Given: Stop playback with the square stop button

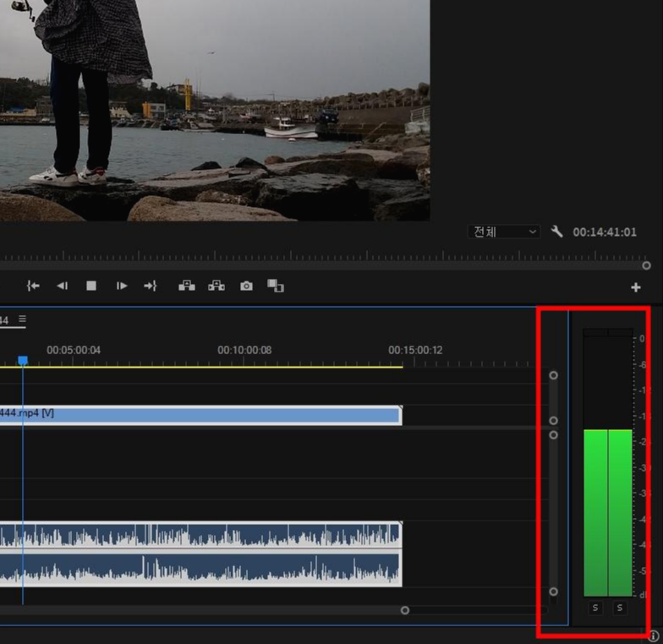Looking at the screenshot, I should click(x=91, y=286).
